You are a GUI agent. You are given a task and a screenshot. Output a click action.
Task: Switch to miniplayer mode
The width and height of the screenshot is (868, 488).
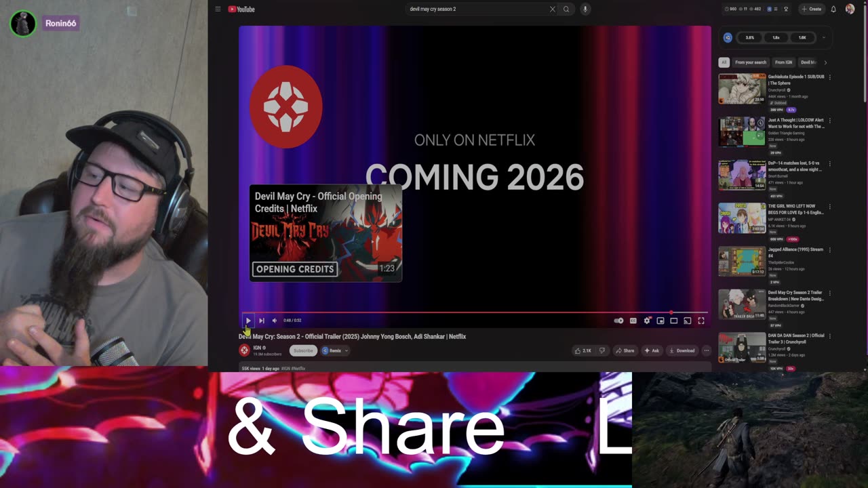pyautogui.click(x=660, y=321)
